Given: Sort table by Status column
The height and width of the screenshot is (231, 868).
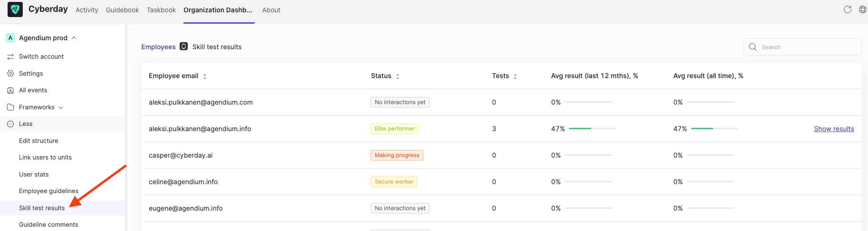Looking at the screenshot, I should [x=398, y=76].
